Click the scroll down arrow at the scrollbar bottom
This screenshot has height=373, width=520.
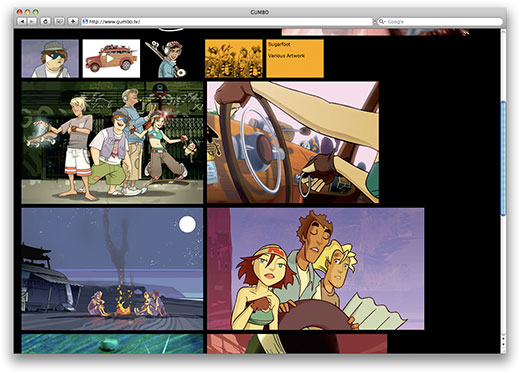(x=503, y=345)
